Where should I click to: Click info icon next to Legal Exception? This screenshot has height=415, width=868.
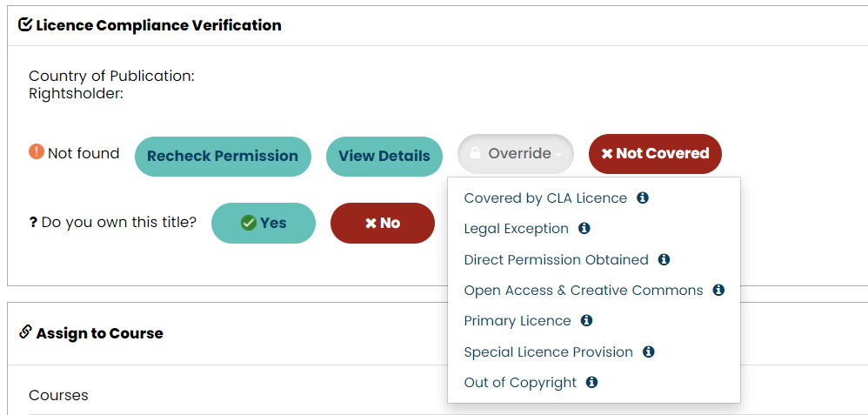pyautogui.click(x=584, y=228)
